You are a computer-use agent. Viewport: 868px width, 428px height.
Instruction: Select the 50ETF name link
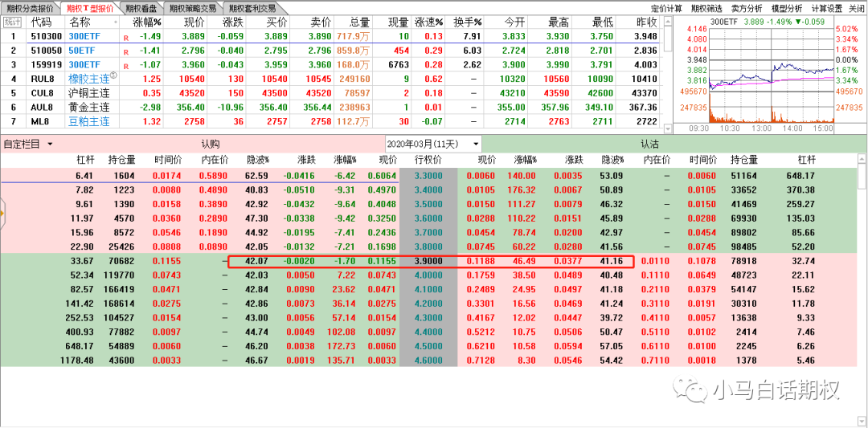click(81, 51)
